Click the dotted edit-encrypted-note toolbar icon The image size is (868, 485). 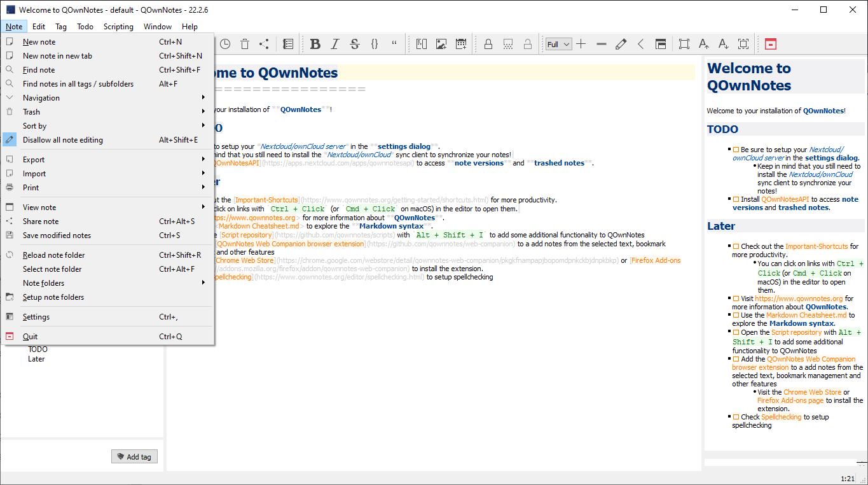pyautogui.click(x=508, y=44)
